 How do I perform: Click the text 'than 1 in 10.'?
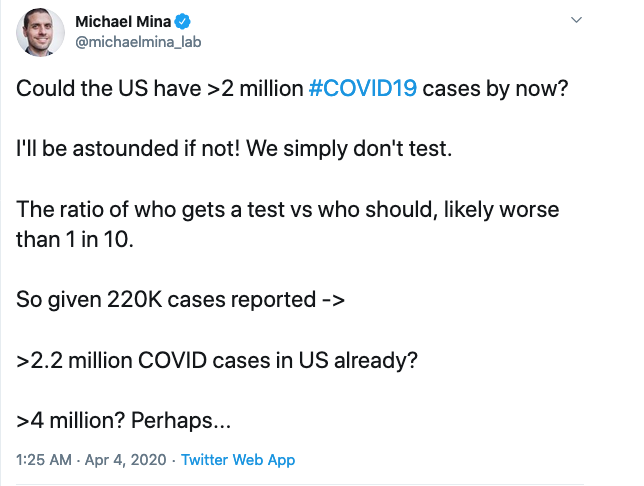click(x=75, y=239)
